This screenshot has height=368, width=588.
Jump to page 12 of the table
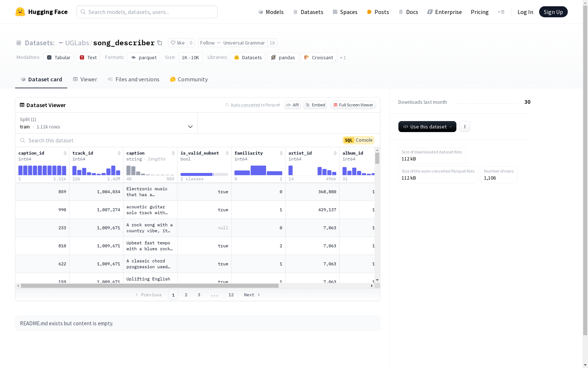[231, 295]
